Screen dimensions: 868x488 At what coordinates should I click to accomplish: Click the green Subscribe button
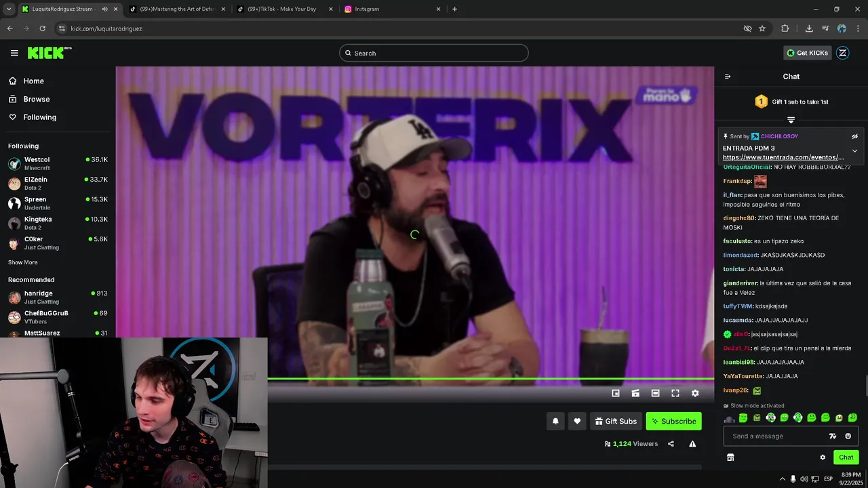(x=673, y=421)
